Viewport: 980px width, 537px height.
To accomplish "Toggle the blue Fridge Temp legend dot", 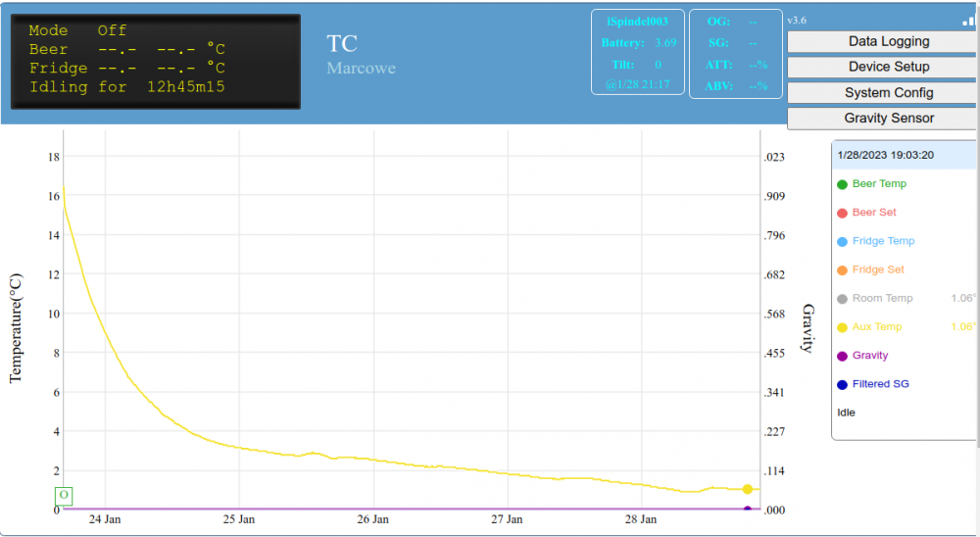I will 842,241.
